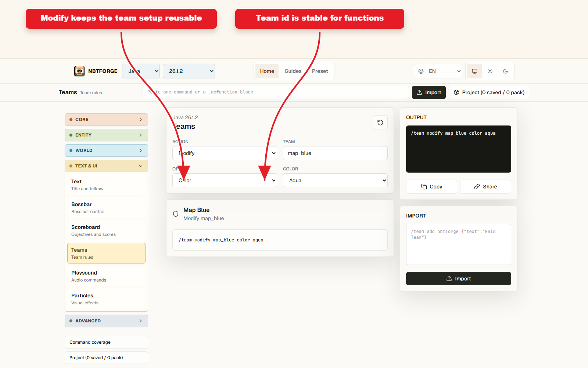Viewport: 588px width, 368px height.
Task: Expand the ENTITY category
Action: pos(106,135)
